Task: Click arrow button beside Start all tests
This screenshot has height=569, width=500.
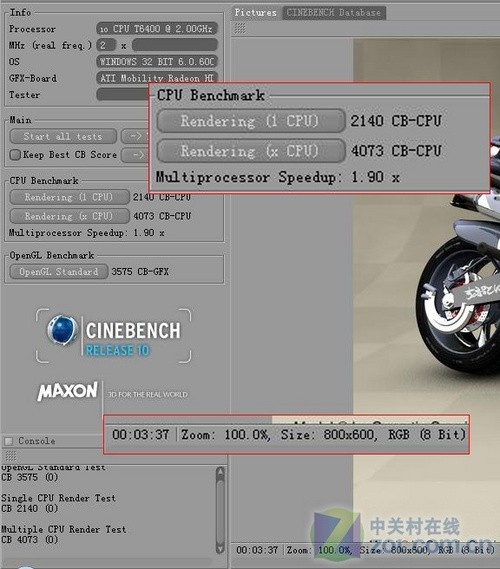Action: 135,136
